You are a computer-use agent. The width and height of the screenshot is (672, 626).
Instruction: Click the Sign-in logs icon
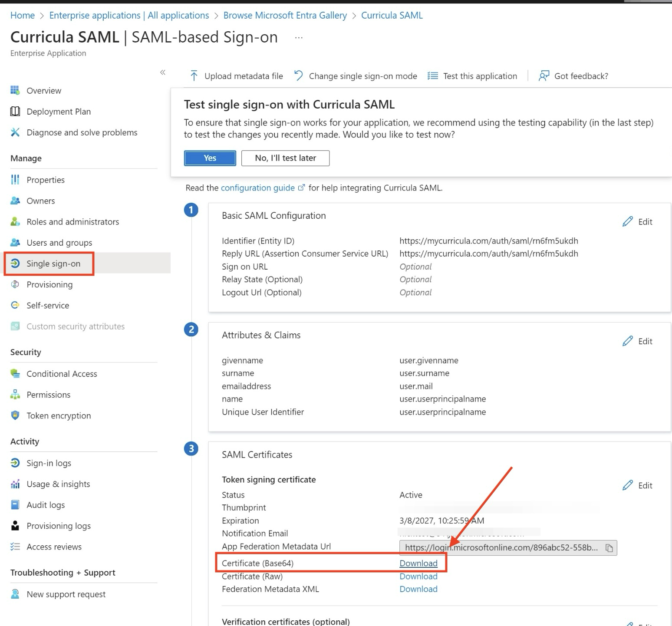15,463
